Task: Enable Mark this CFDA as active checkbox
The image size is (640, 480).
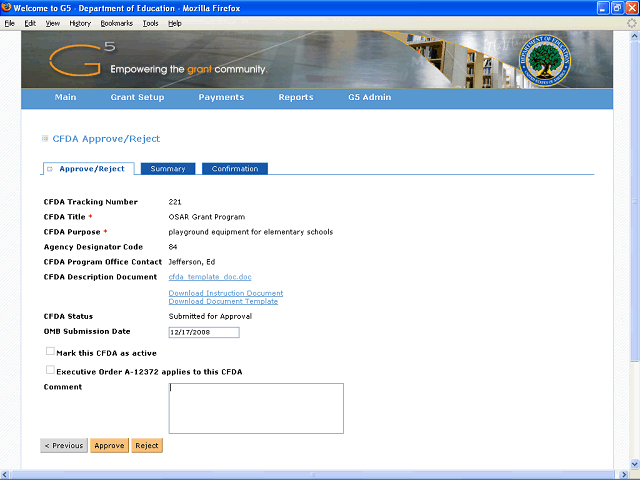Action: point(50,351)
